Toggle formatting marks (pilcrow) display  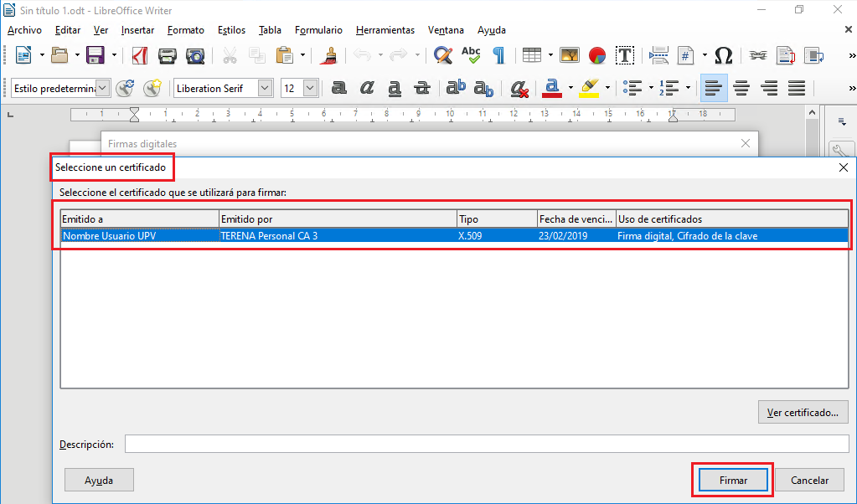(498, 55)
